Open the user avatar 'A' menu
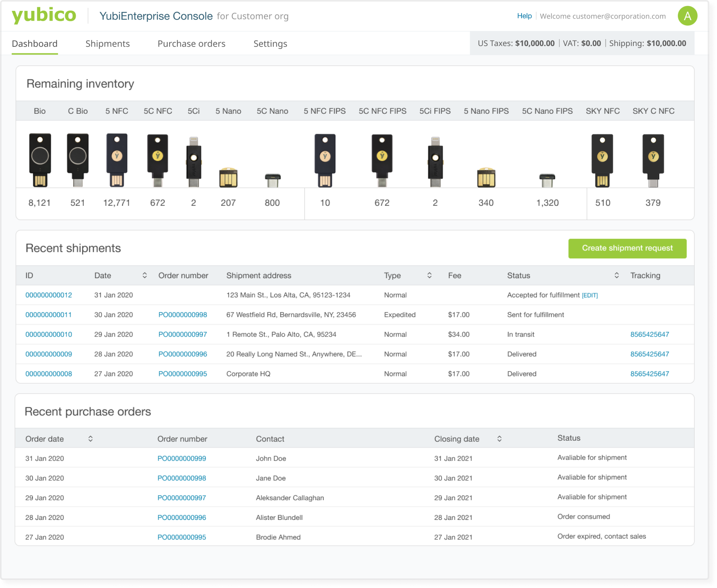 (687, 16)
